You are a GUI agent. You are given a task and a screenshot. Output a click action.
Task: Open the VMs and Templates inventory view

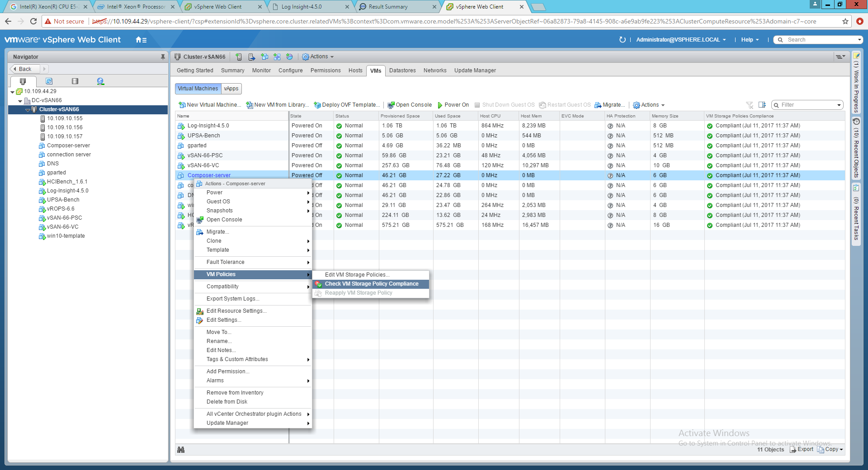pyautogui.click(x=49, y=81)
